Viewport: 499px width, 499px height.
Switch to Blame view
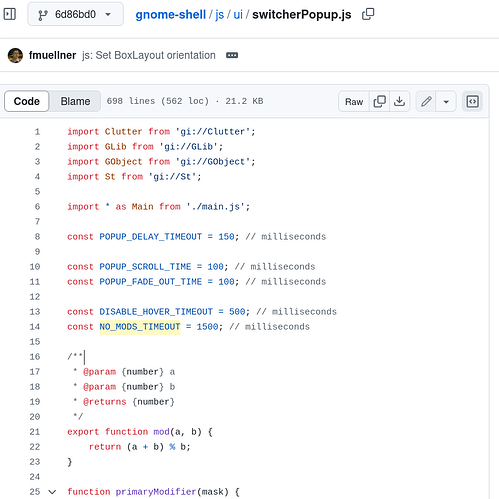pos(75,101)
